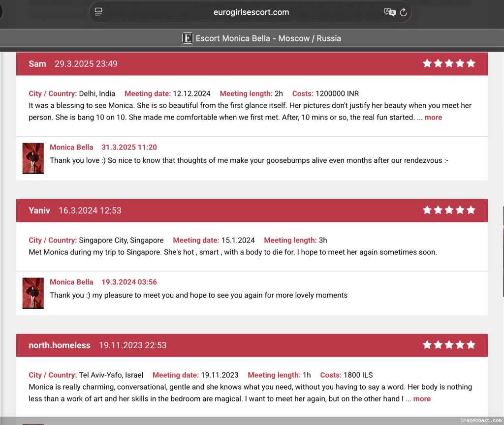Screen dimensions: 504x425
Task: Open Monica Bella's name on the 31.3.2025 reply
Action: [71, 147]
